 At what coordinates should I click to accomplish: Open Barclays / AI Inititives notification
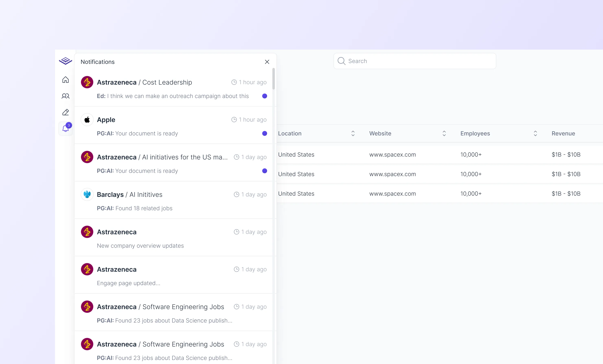173,200
